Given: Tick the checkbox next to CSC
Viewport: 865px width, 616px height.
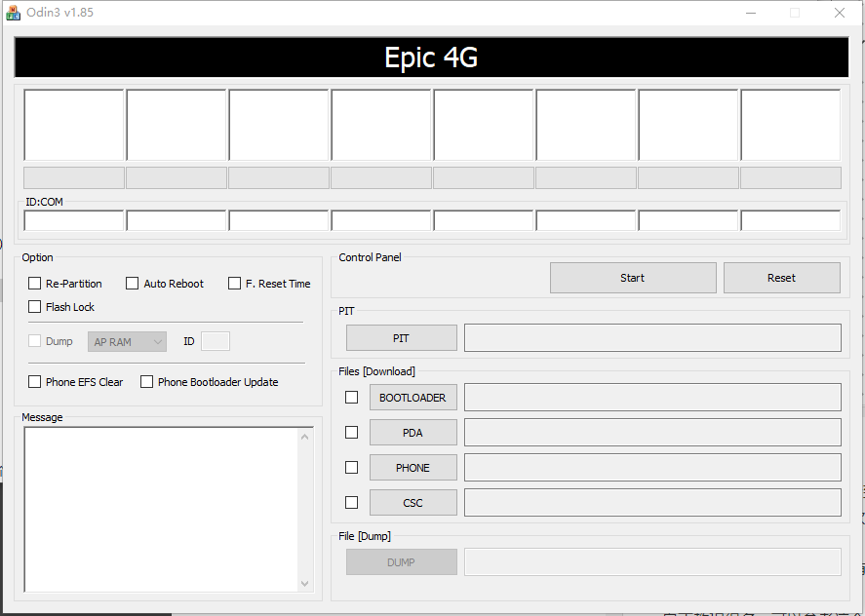Looking at the screenshot, I should (x=352, y=503).
